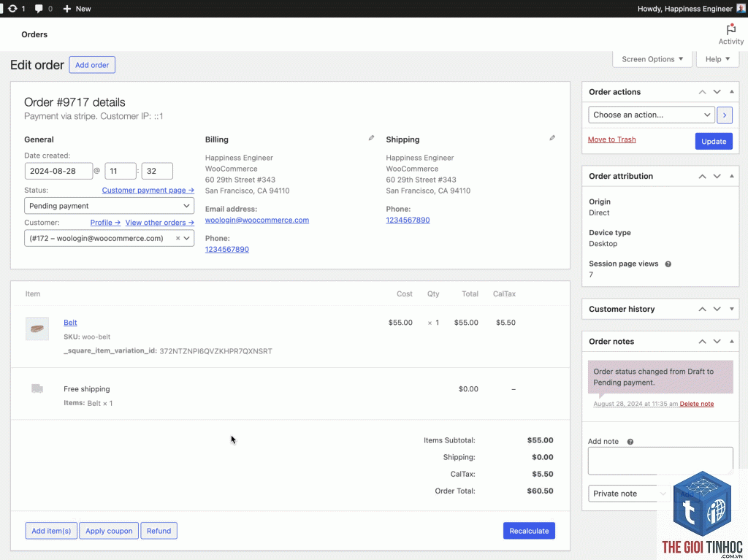
Task: Open the Private note type dropdown
Action: [x=629, y=494]
